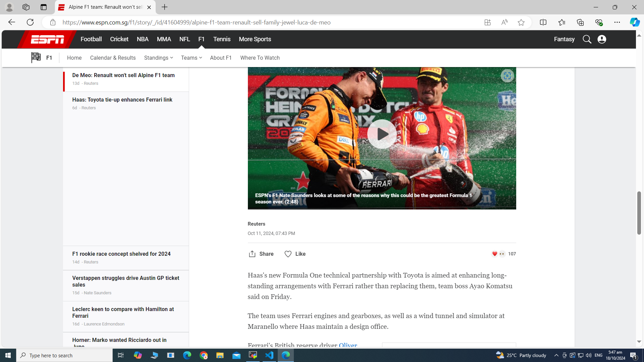The width and height of the screenshot is (644, 362).
Task: Open Copilot sidebar icon
Action: pyautogui.click(x=635, y=22)
